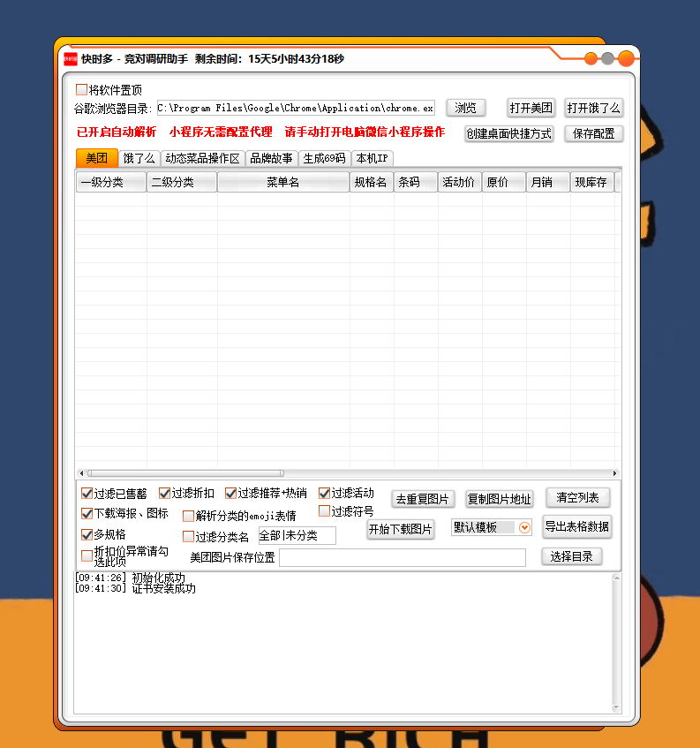Toggle the 过滤符号 checkbox

pos(324,511)
